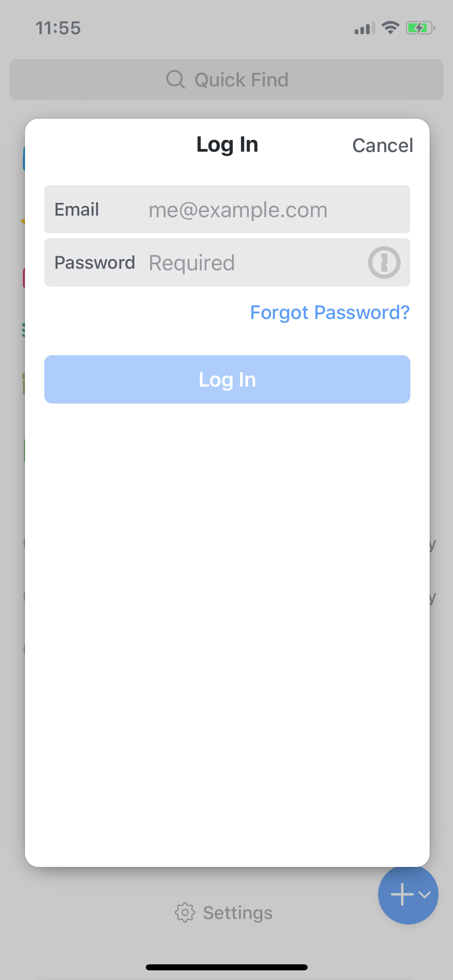Tap the plus icon on the blue round button
This screenshot has height=980, width=453.
click(x=402, y=894)
